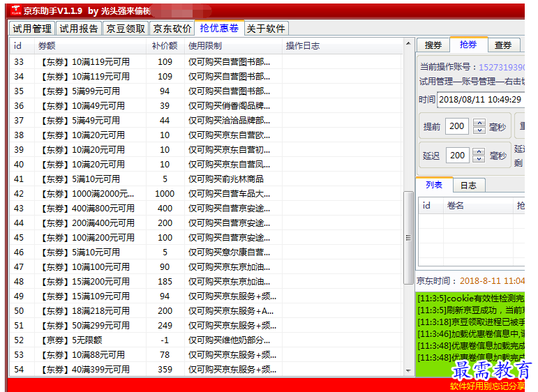This screenshot has width=538, height=392.
Task: Select the 抢券 sub-tab
Action: click(468, 44)
